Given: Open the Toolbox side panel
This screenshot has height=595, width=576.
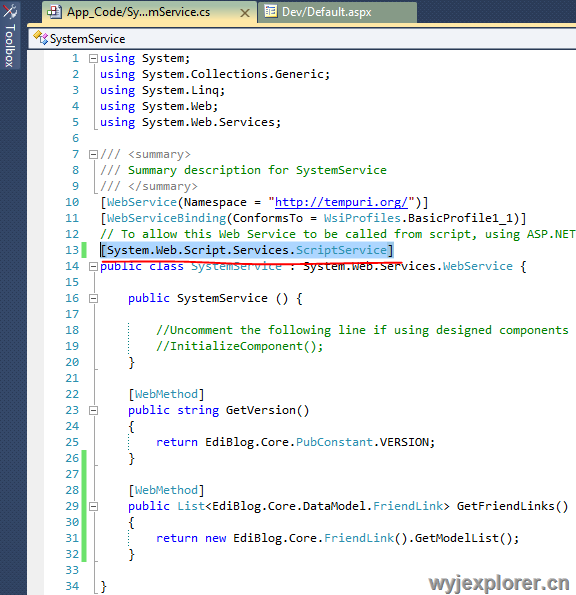Looking at the screenshot, I should coord(10,35).
